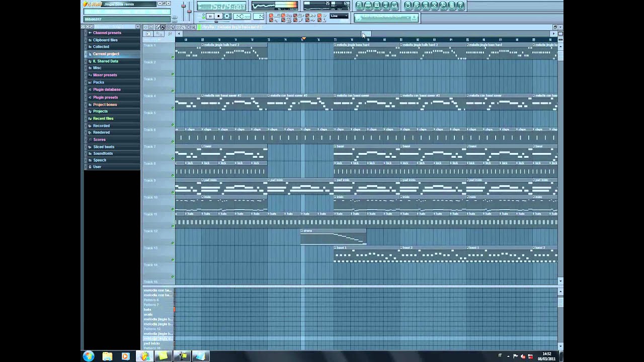Select the scala pattern in pattern list
The image size is (644, 362).
158,314
